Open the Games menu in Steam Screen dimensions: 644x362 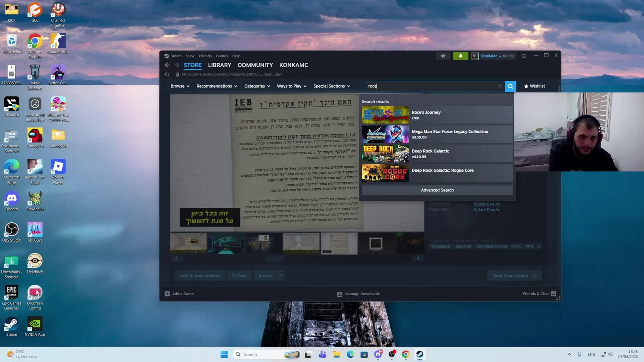pyautogui.click(x=222, y=56)
